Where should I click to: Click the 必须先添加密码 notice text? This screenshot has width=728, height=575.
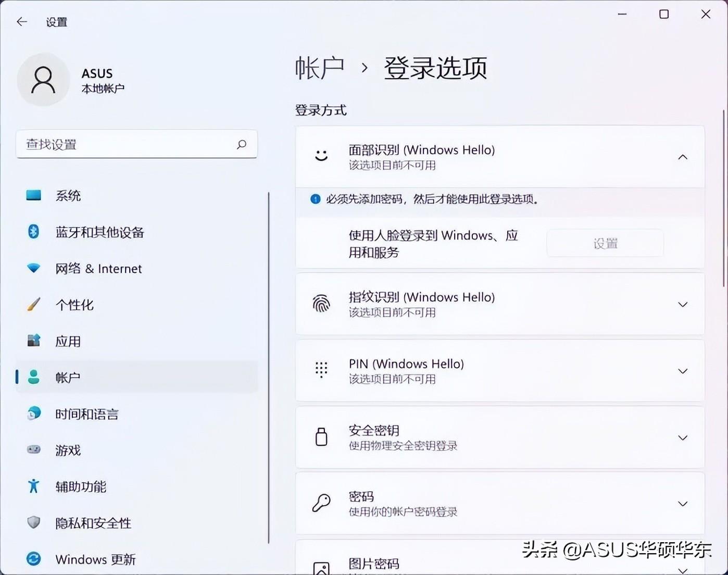pyautogui.click(x=432, y=199)
